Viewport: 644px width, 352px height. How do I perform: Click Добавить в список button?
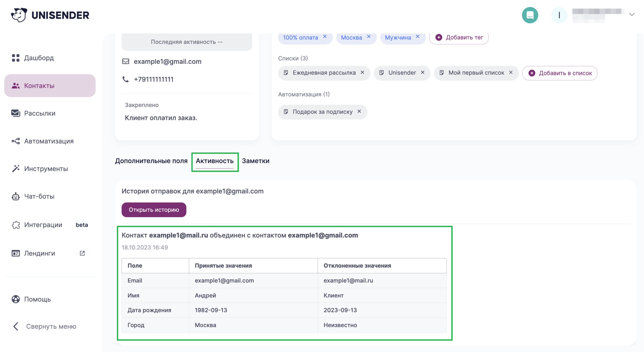[x=560, y=73]
